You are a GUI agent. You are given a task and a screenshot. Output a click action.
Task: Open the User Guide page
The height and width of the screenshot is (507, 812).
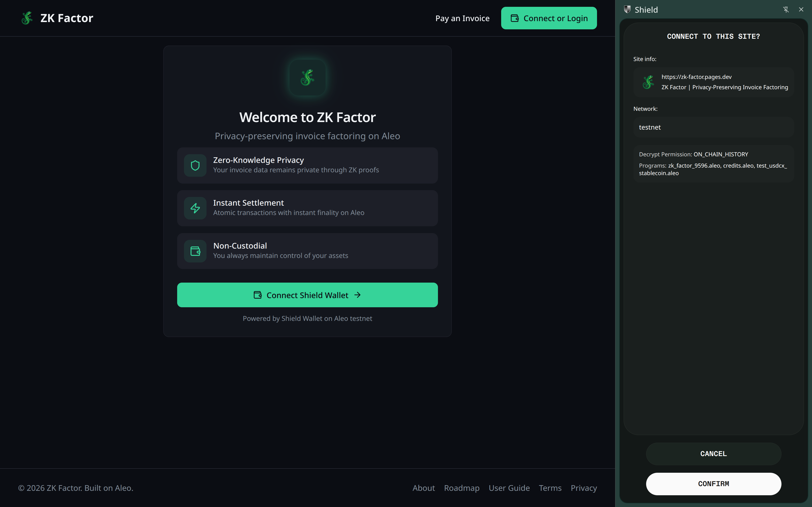tap(509, 488)
